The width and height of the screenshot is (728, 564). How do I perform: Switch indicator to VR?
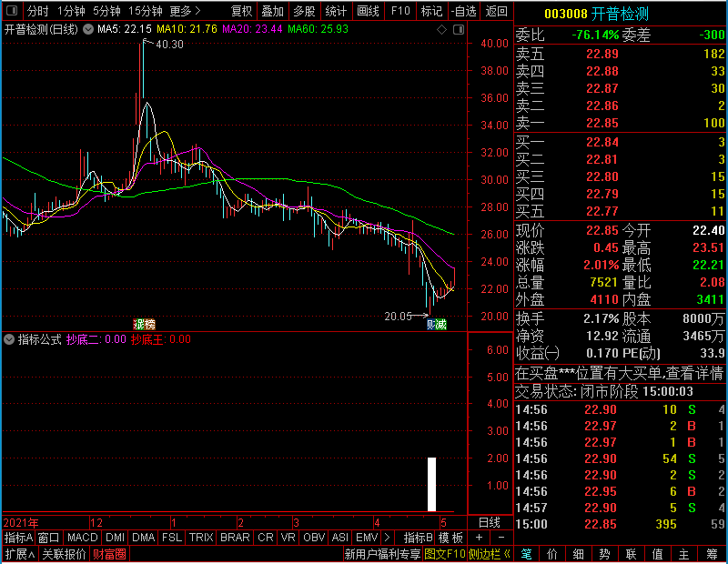tap(288, 538)
